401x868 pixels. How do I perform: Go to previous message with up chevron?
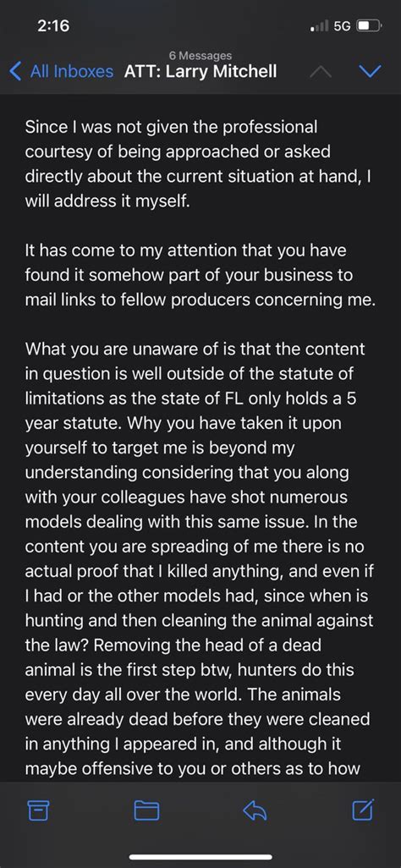[x=323, y=71]
